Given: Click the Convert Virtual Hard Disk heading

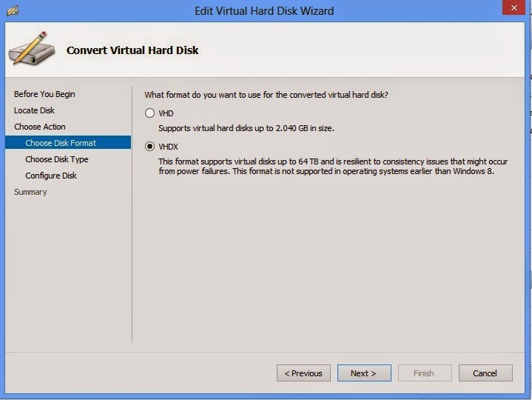Looking at the screenshot, I should (x=132, y=50).
